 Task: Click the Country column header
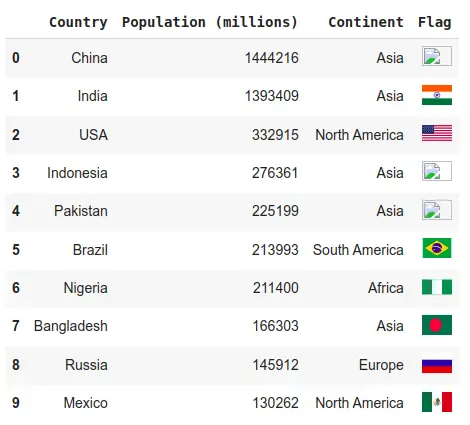tap(78, 22)
